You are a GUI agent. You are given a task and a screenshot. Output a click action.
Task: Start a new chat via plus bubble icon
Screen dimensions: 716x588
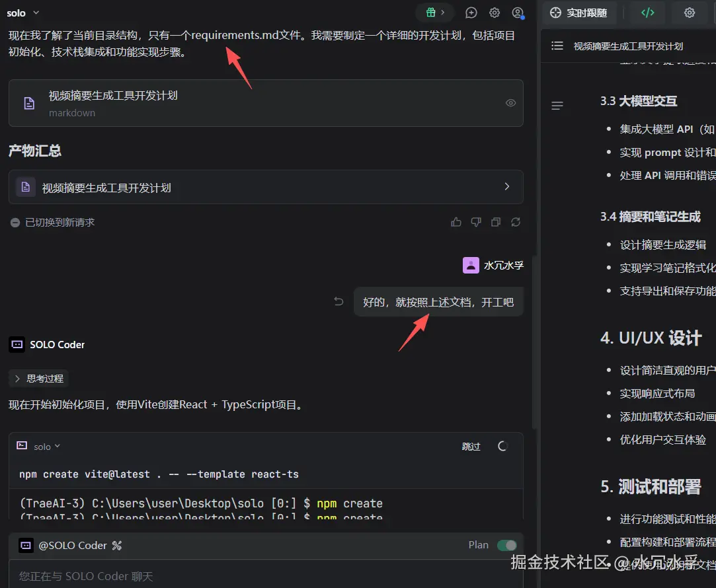pyautogui.click(x=471, y=13)
